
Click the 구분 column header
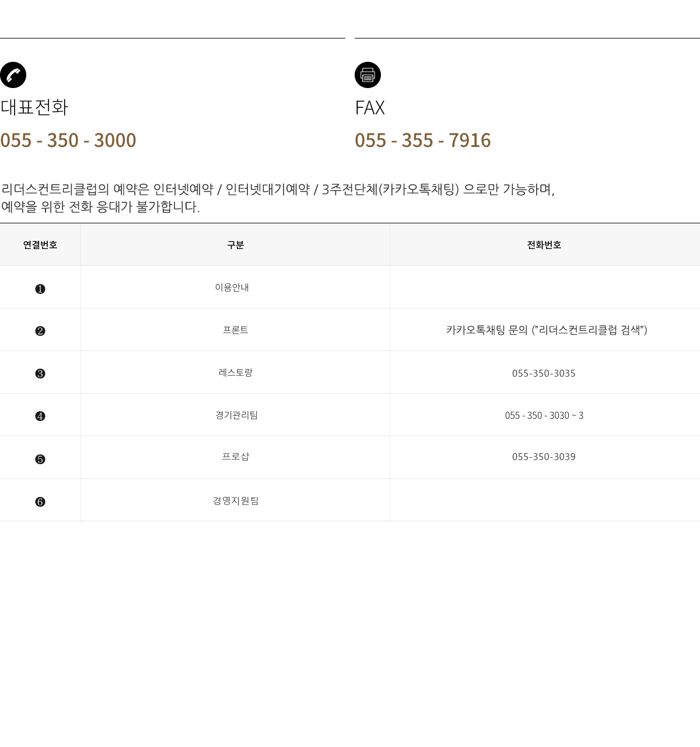(235, 245)
